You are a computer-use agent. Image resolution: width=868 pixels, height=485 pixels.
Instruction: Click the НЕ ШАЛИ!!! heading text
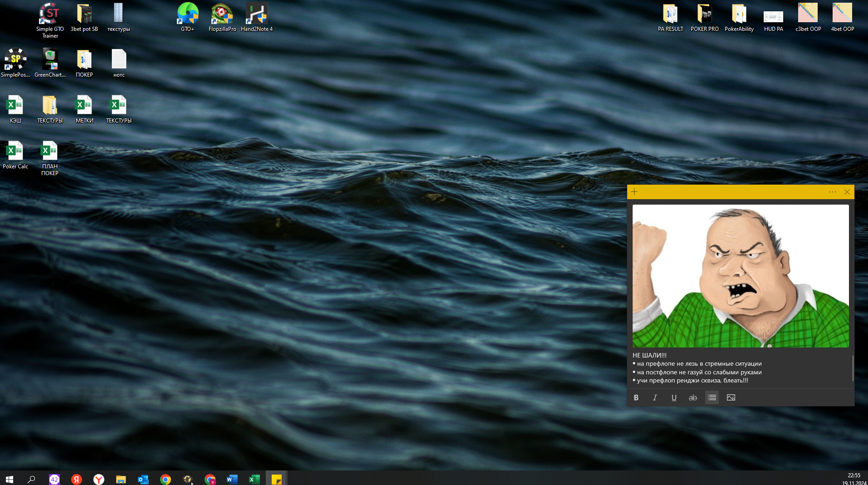click(649, 355)
